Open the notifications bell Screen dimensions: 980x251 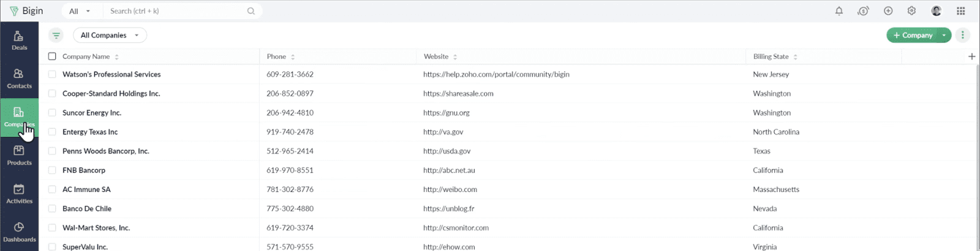click(x=839, y=11)
